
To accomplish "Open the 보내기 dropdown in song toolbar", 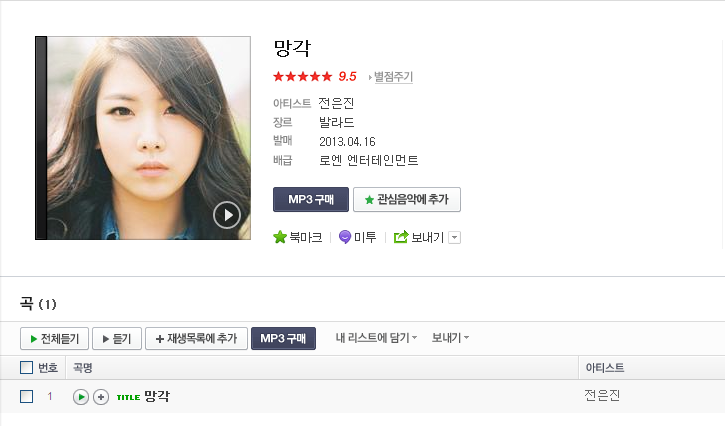I will tap(450, 338).
